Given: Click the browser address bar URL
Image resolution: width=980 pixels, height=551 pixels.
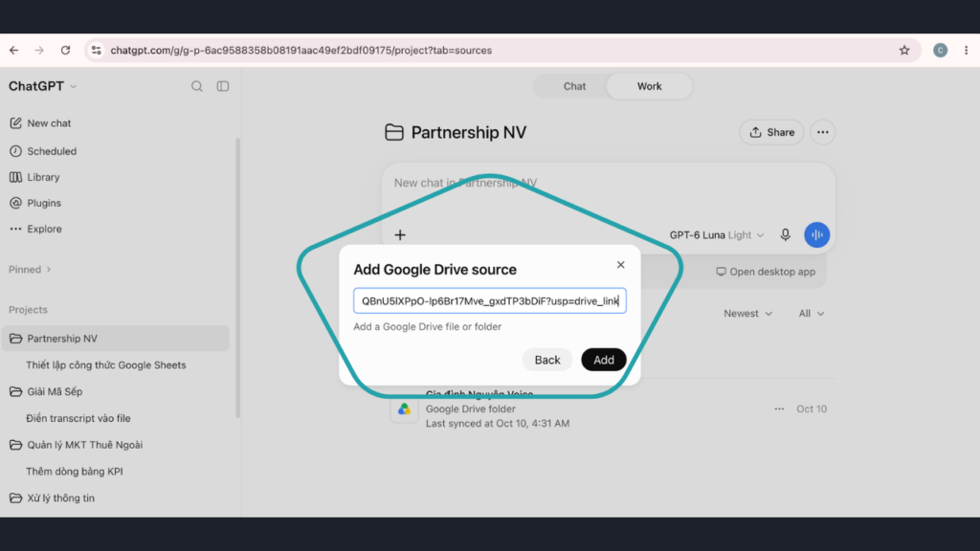Looking at the screenshot, I should click(301, 50).
